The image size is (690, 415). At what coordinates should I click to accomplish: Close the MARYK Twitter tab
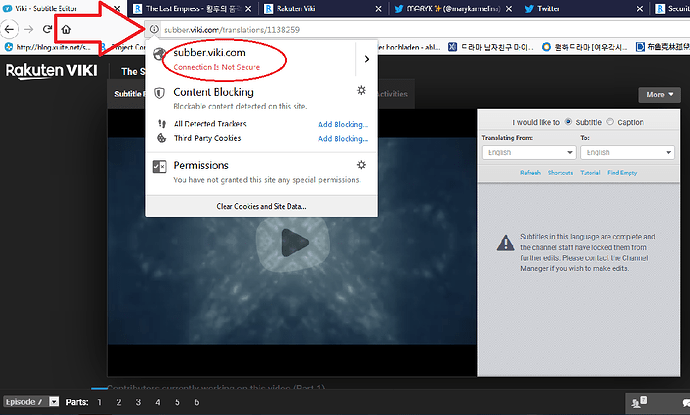pos(509,9)
